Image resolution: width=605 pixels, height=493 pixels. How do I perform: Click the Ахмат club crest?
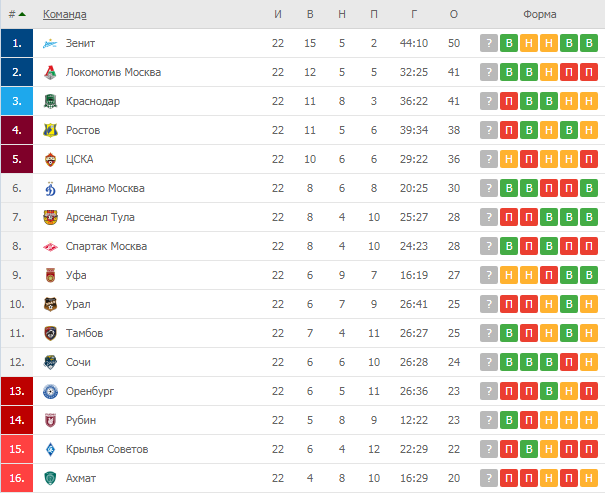pos(50,478)
